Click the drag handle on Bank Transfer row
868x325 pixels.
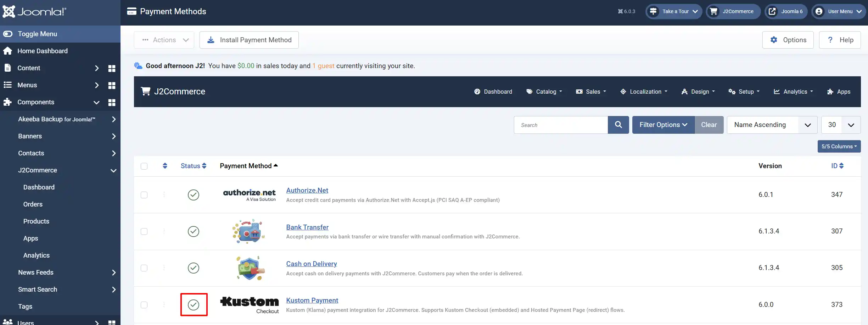[164, 231]
